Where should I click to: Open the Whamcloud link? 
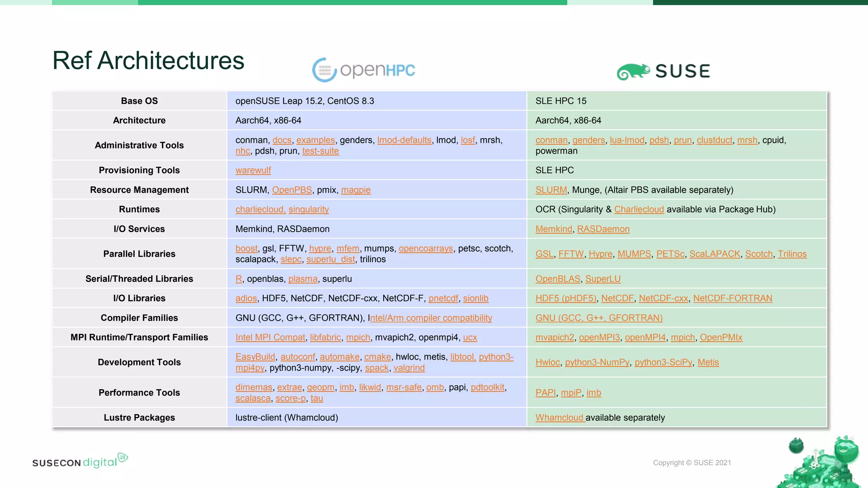tap(559, 418)
